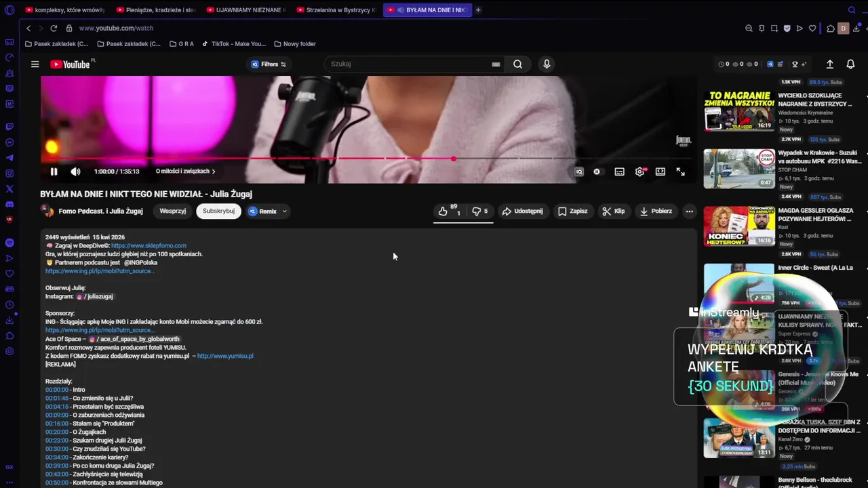The height and width of the screenshot is (488, 868).
Task: Enter fullscreen mode
Action: tap(680, 171)
